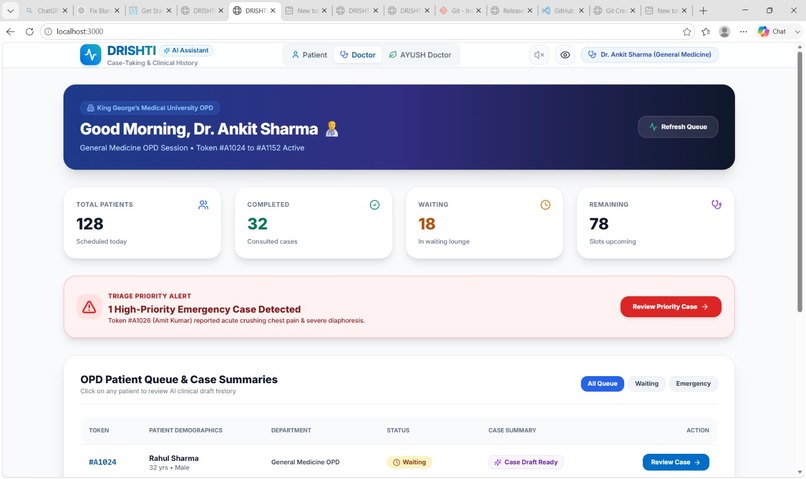
Task: Close the GitHub browser tab
Action: (x=581, y=10)
